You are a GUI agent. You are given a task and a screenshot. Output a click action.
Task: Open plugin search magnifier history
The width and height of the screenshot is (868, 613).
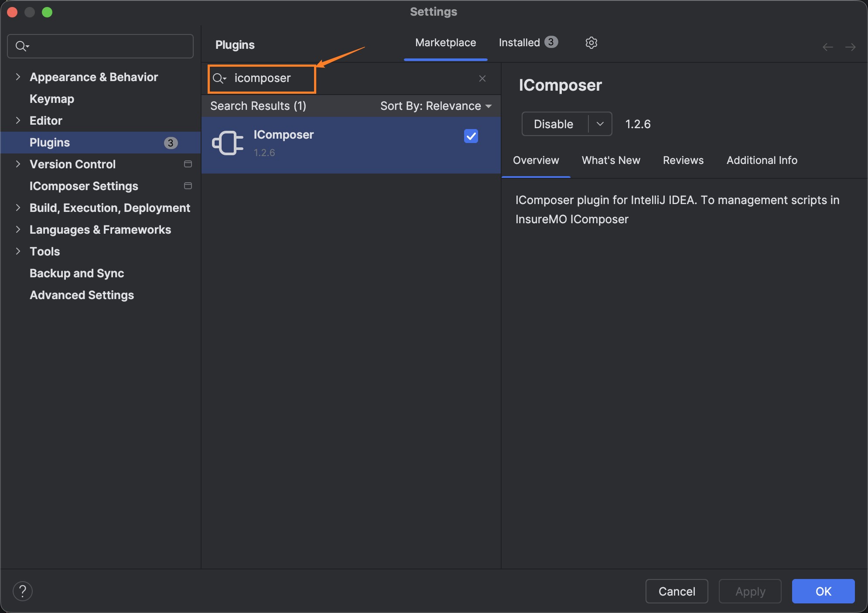click(x=219, y=78)
